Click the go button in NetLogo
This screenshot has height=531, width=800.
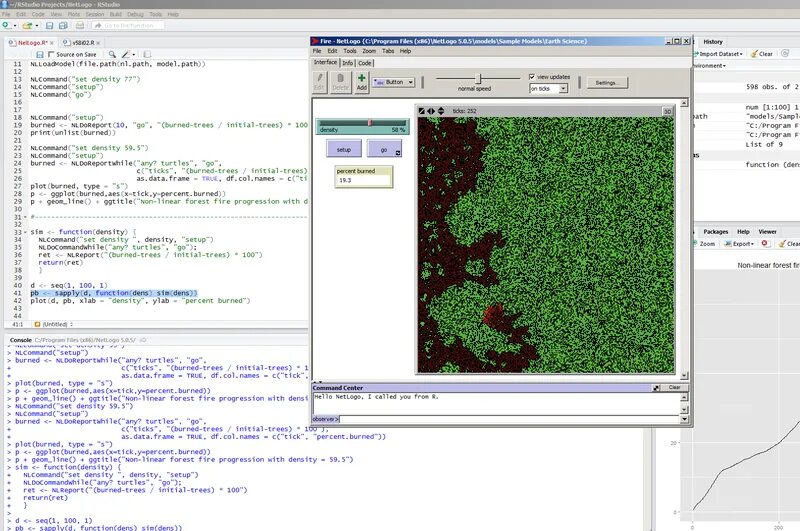pyautogui.click(x=384, y=149)
